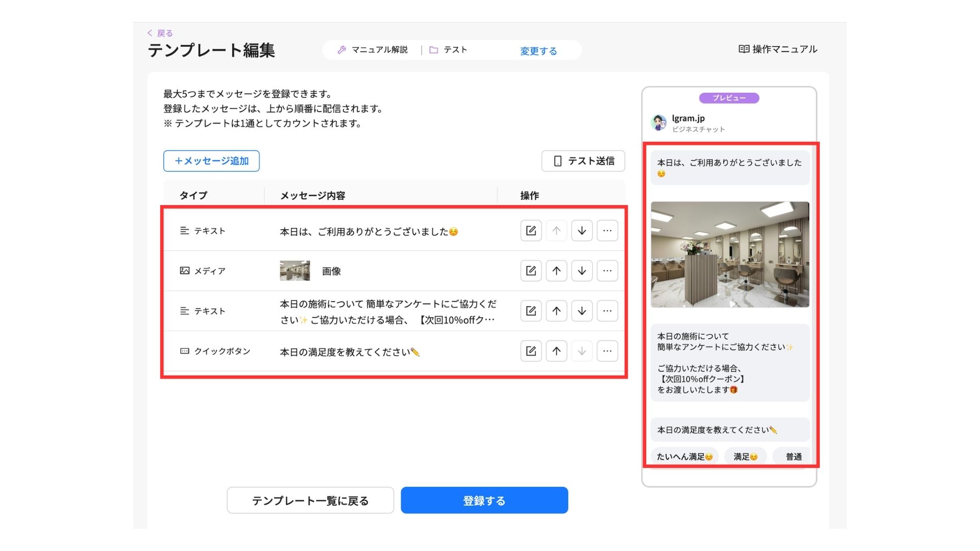Open more options for first text message

(x=607, y=231)
